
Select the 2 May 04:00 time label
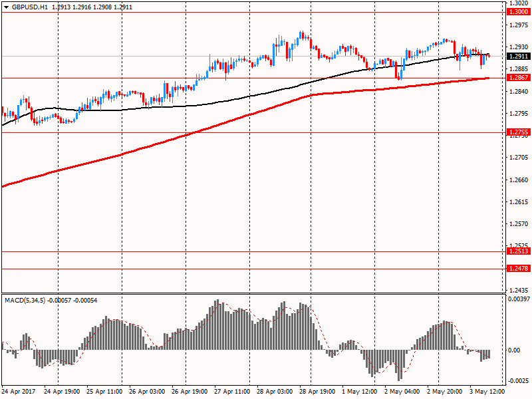[x=402, y=392]
